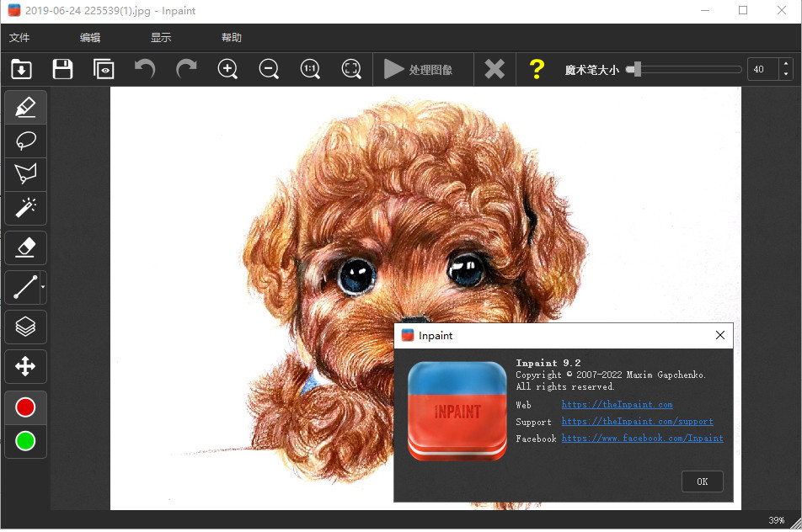Click OK in the Inpaint about dialog
This screenshot has width=802, height=532.
click(702, 481)
